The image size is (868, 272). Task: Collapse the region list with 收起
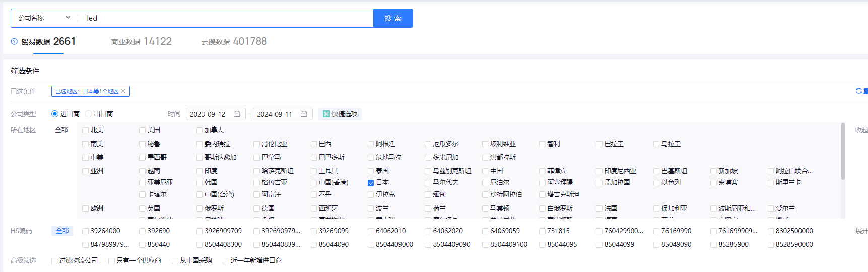(x=861, y=130)
